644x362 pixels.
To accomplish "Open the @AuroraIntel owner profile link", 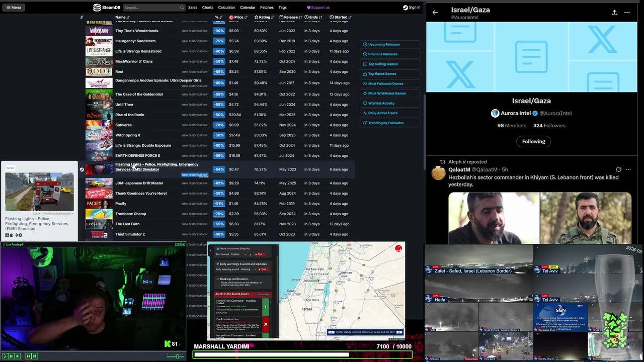I will point(556,114).
